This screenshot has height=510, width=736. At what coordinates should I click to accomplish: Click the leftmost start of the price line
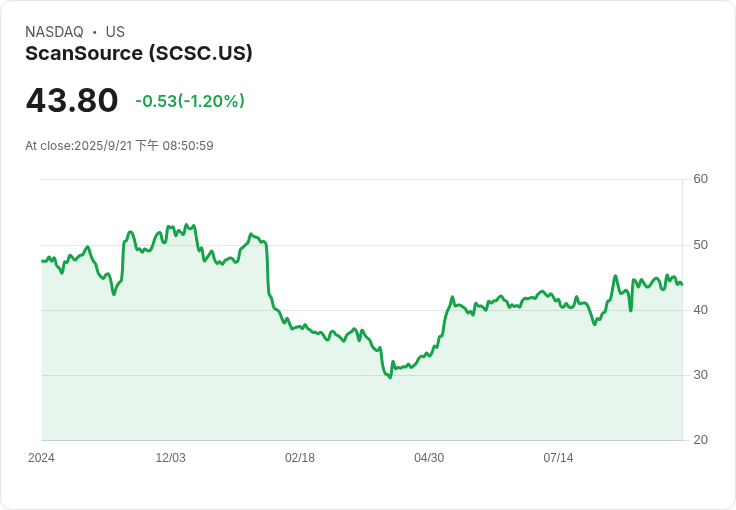(x=42, y=261)
